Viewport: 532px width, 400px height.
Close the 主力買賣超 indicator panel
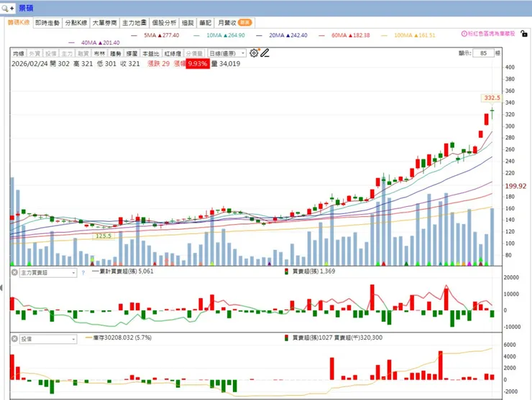(x=14, y=272)
